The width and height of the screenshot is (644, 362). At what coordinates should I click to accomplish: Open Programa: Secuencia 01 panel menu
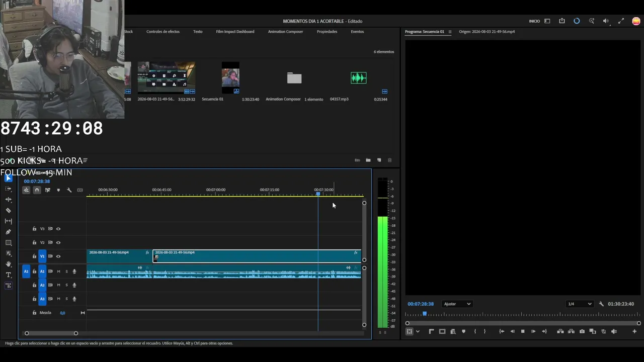pos(450,32)
